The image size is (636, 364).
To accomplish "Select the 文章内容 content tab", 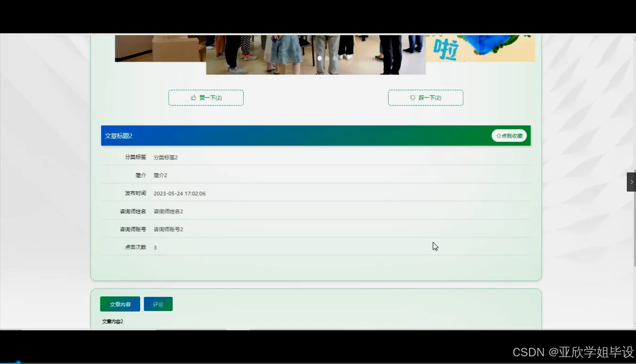I will [120, 304].
